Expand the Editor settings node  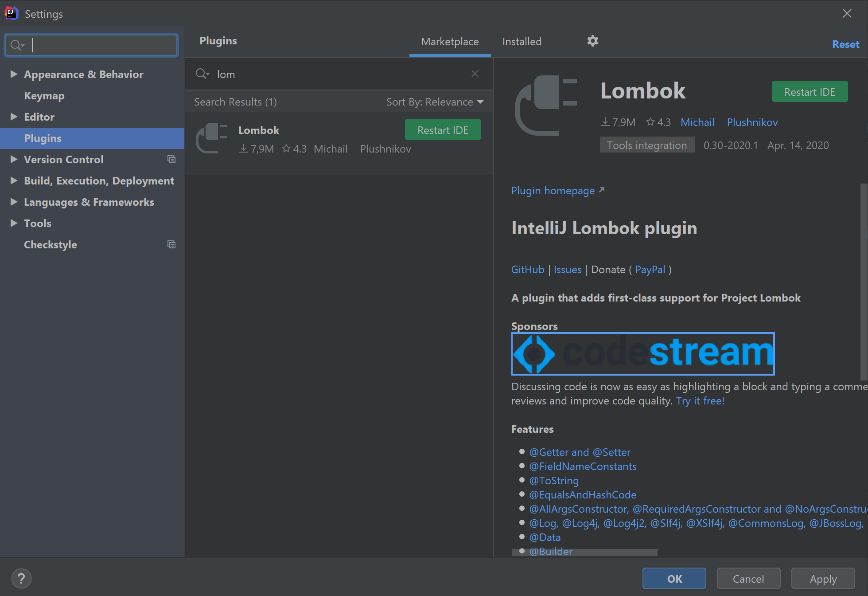pyautogui.click(x=14, y=117)
